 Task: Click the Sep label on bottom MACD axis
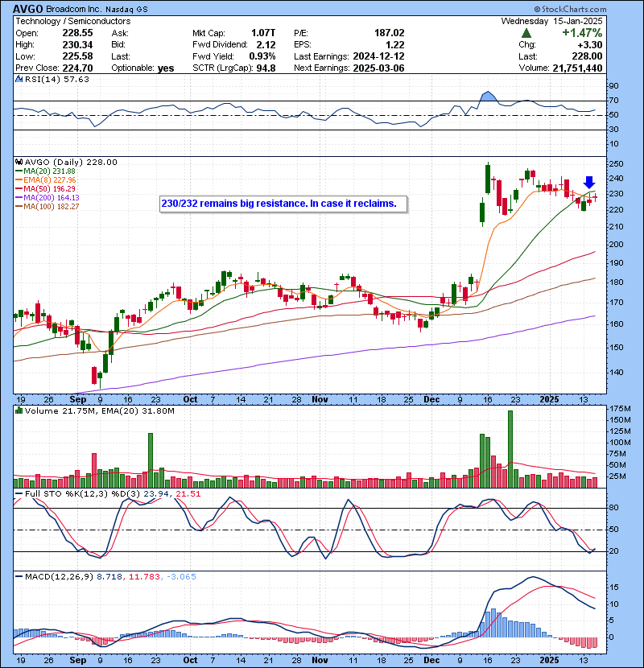[77, 660]
